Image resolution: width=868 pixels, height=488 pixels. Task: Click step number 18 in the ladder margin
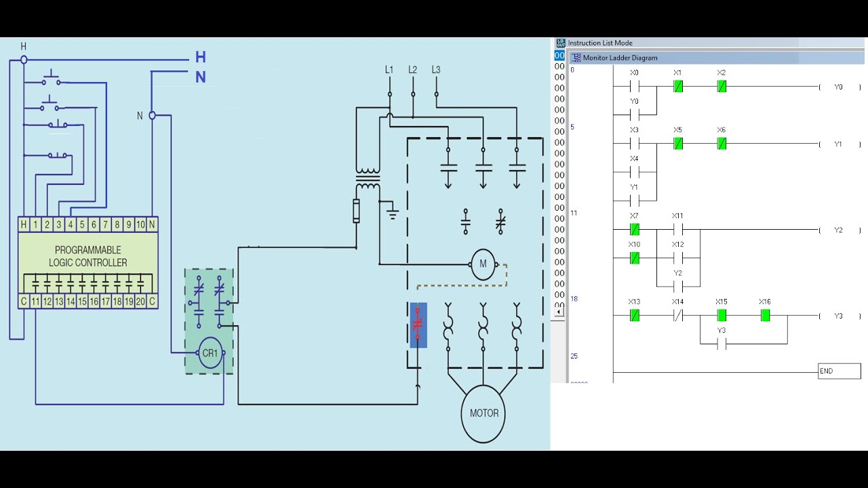[574, 299]
